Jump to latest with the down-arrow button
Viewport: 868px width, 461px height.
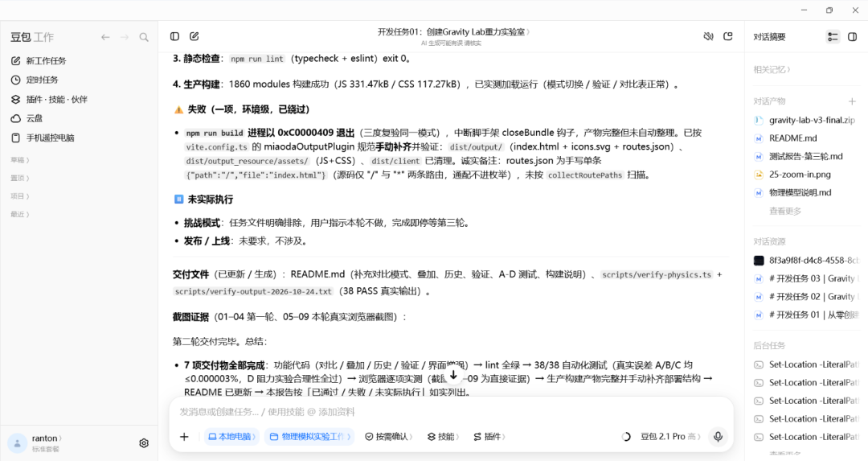[x=453, y=375]
